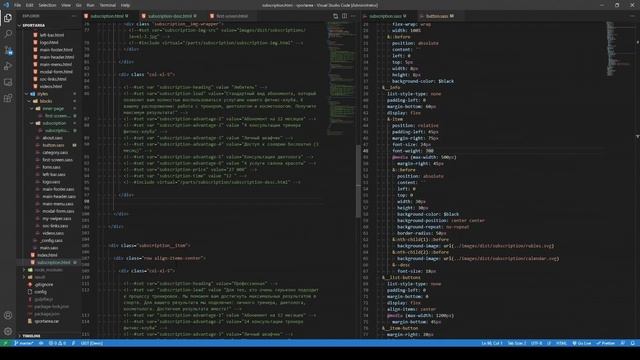
Task: Open the Go menu
Action: [x=79, y=5]
